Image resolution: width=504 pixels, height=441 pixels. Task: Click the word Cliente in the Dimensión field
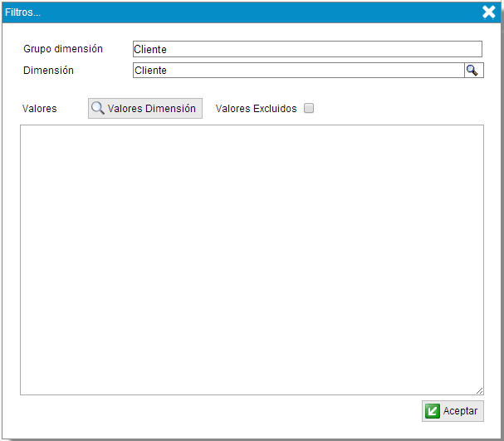click(x=150, y=71)
